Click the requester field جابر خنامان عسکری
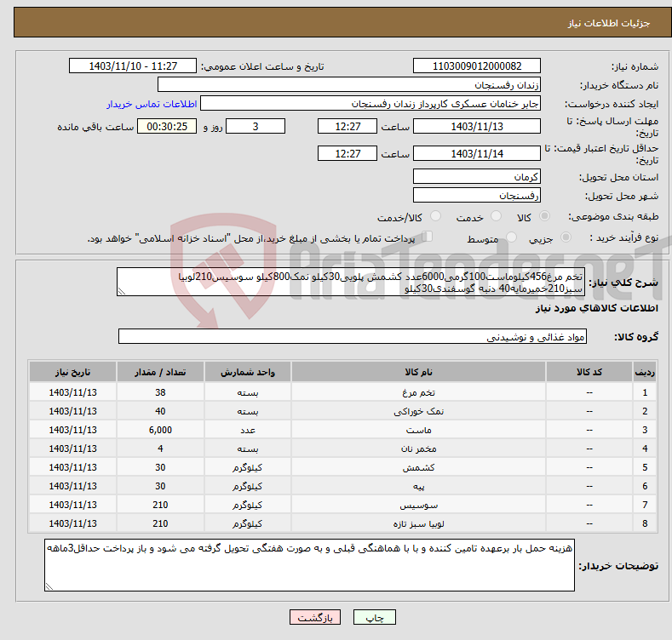 coord(370,104)
